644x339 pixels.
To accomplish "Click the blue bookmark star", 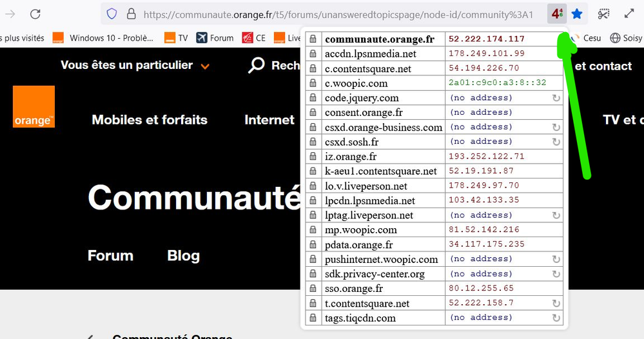I will coord(577,14).
